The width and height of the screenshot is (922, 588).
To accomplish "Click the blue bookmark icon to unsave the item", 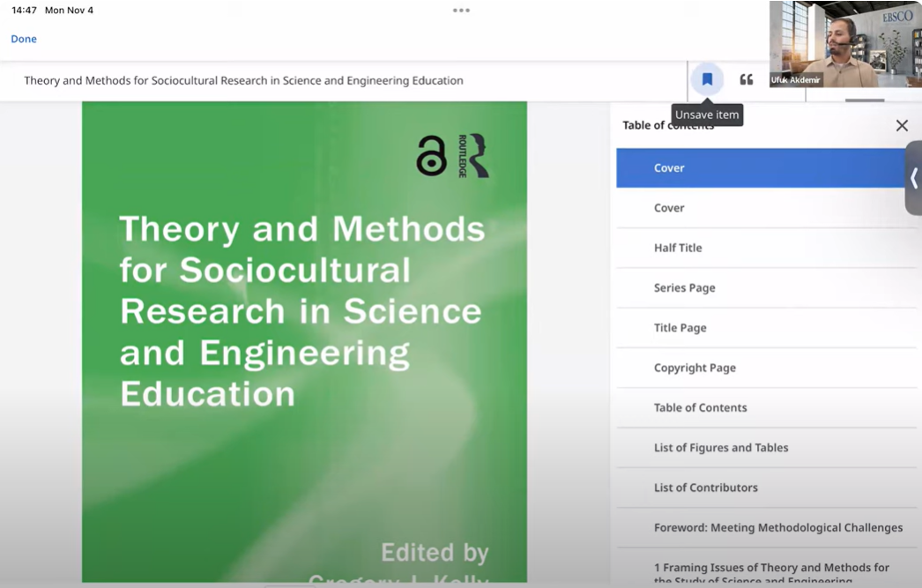I will [x=707, y=79].
